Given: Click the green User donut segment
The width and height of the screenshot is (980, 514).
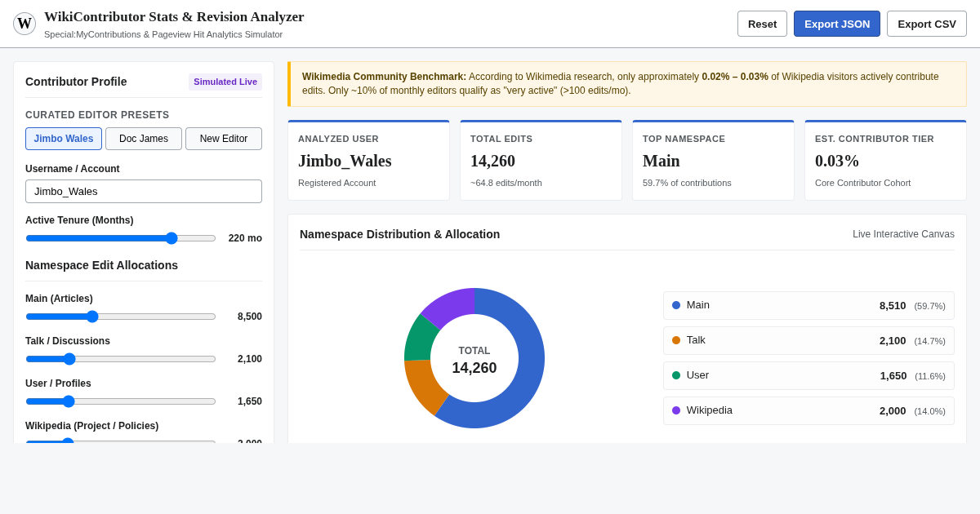Looking at the screenshot, I should (x=419, y=339).
